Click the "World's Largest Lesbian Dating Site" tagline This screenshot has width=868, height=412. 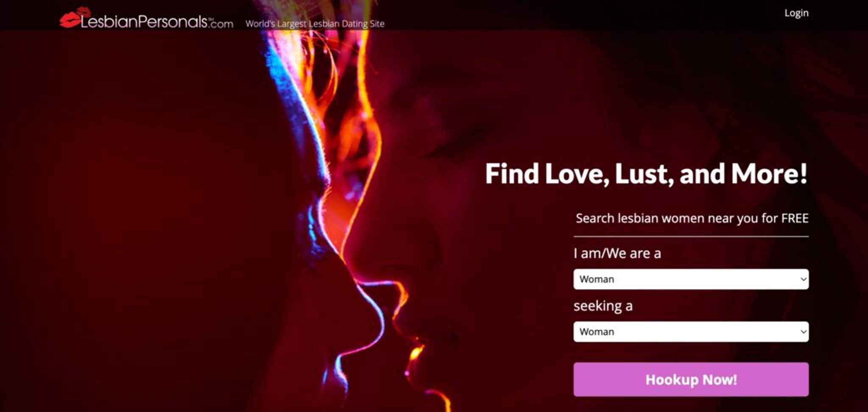tap(315, 24)
